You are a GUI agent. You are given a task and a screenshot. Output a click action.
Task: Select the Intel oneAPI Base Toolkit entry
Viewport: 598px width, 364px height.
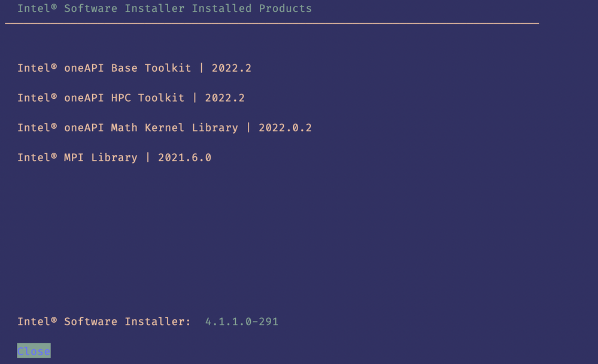pos(134,68)
